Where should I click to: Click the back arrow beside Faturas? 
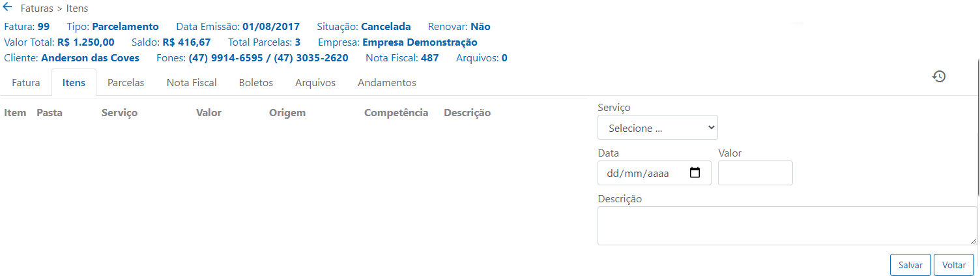(8, 8)
